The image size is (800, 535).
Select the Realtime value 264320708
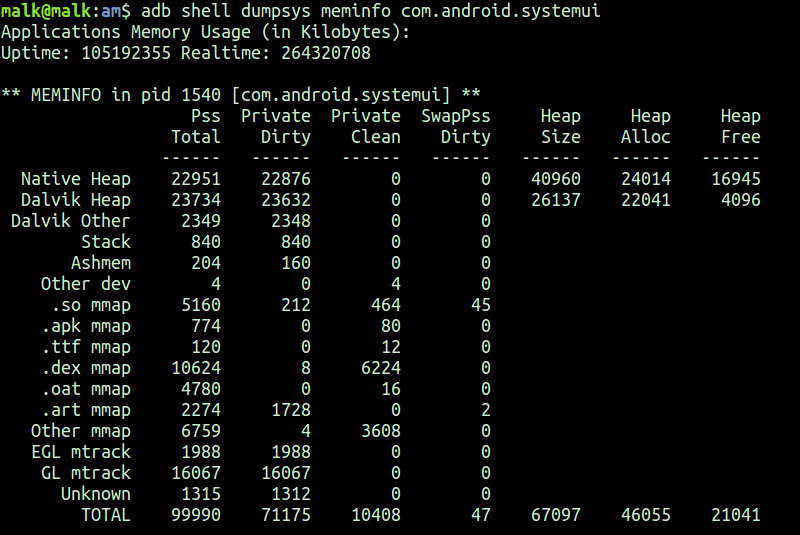(x=326, y=53)
